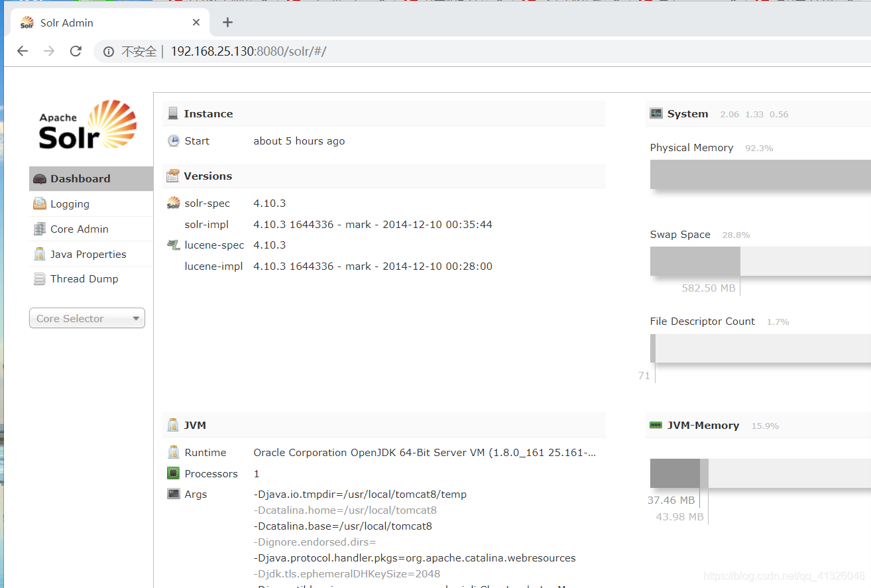Click the Core Admin icon in sidebar
The height and width of the screenshot is (588, 871).
click(40, 229)
